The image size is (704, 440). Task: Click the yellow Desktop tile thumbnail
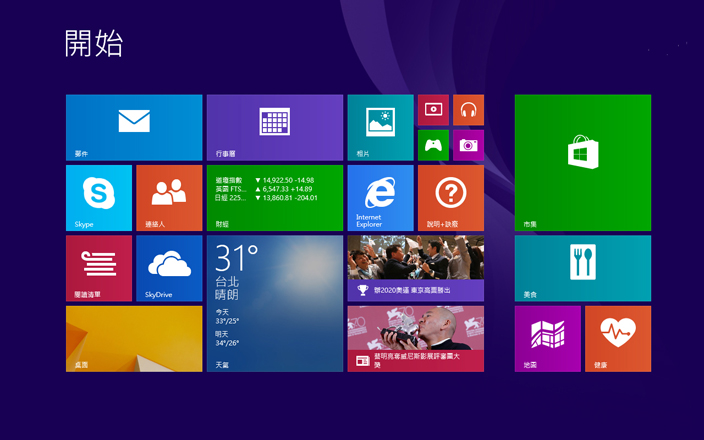pos(134,338)
